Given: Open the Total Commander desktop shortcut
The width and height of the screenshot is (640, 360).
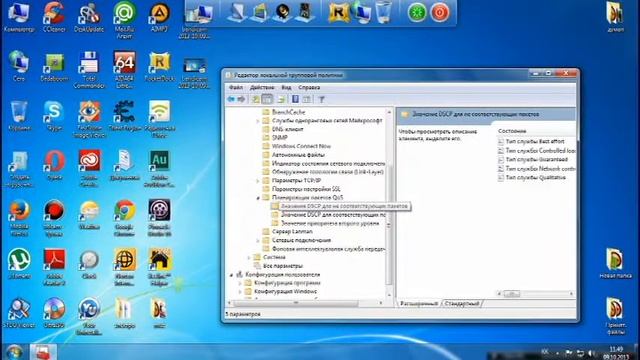Looking at the screenshot, I should tap(89, 69).
